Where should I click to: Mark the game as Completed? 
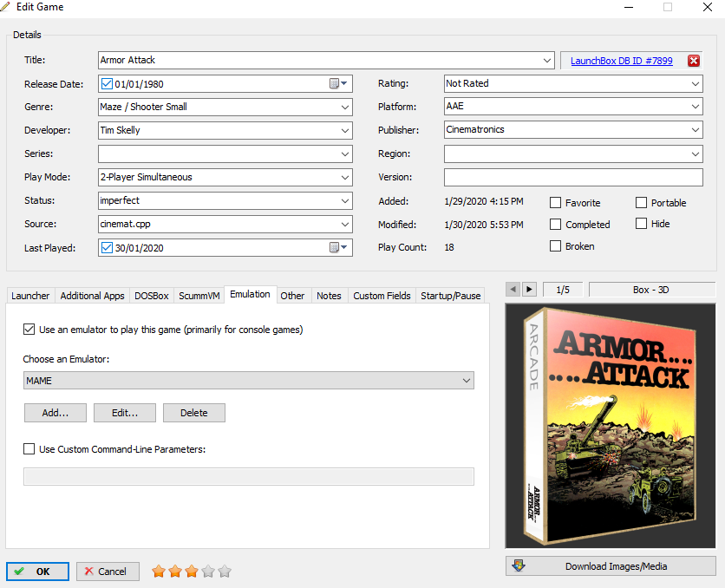555,225
